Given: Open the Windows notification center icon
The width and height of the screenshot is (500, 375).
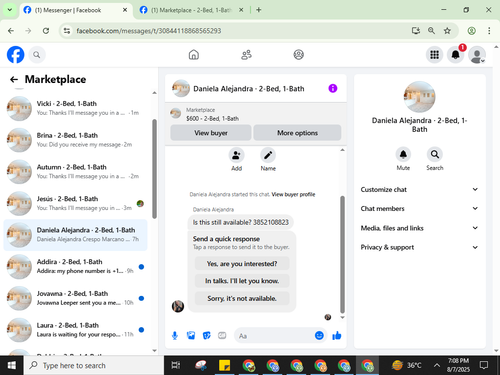Looking at the screenshot, I should point(484,365).
